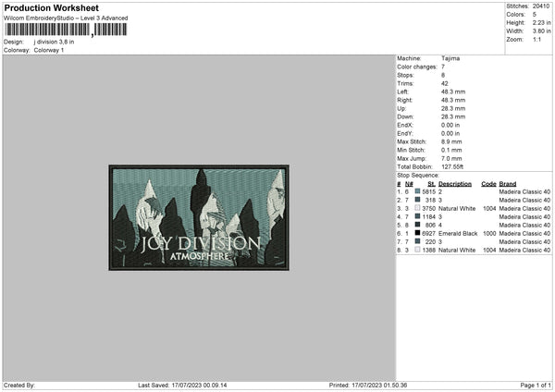The image size is (555, 392).
Task: Click 'Madeira Classic 40' in stop 1 row
Action: coord(524,191)
